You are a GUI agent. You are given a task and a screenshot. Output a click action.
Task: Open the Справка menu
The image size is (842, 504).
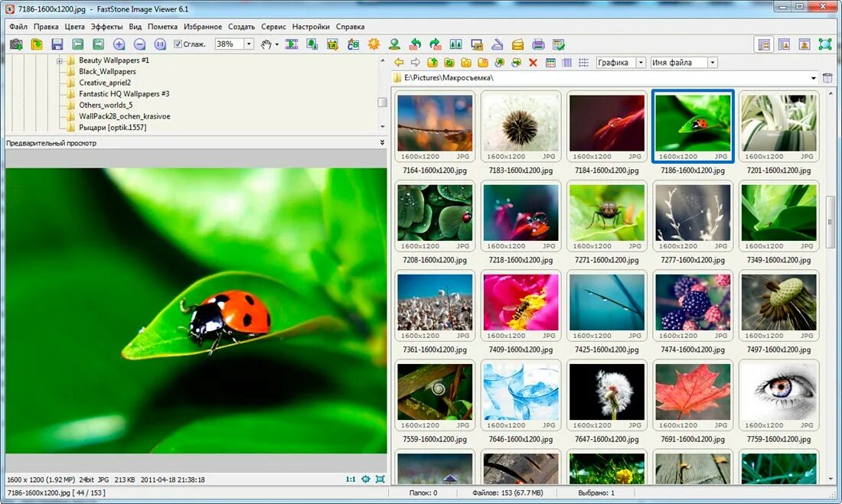(x=350, y=26)
